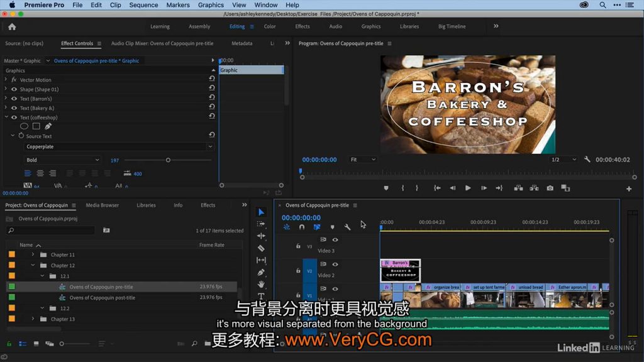
Task: Right align the text
Action: coord(53,173)
